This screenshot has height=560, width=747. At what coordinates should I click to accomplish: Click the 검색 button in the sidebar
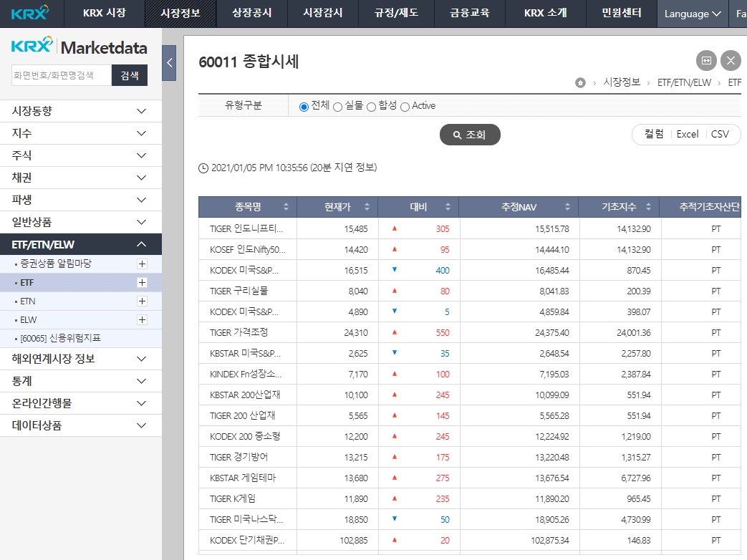130,75
